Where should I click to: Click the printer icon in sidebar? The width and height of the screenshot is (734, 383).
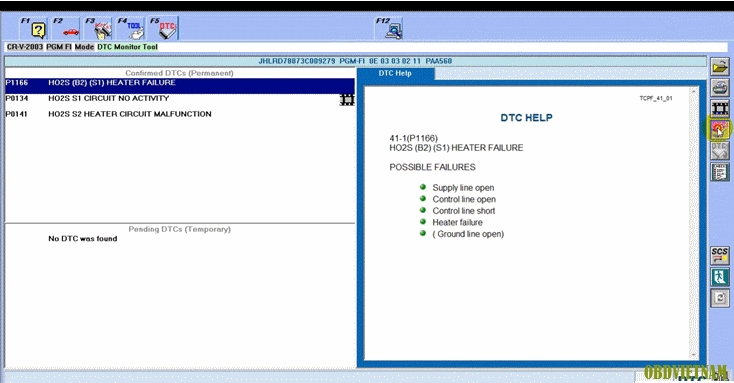[720, 88]
